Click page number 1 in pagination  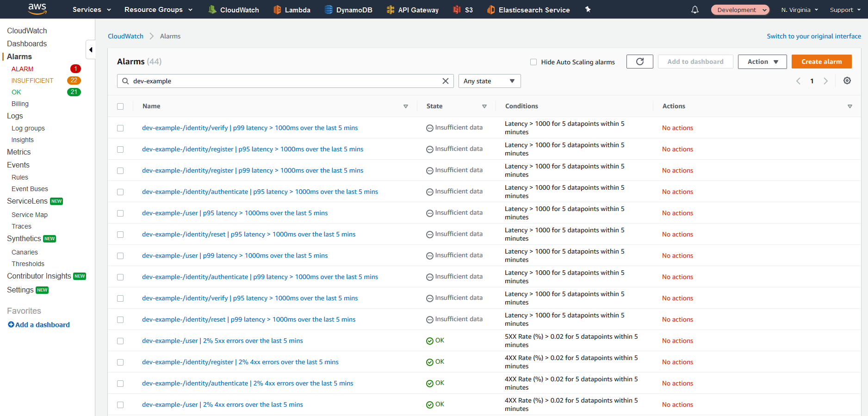tap(812, 81)
